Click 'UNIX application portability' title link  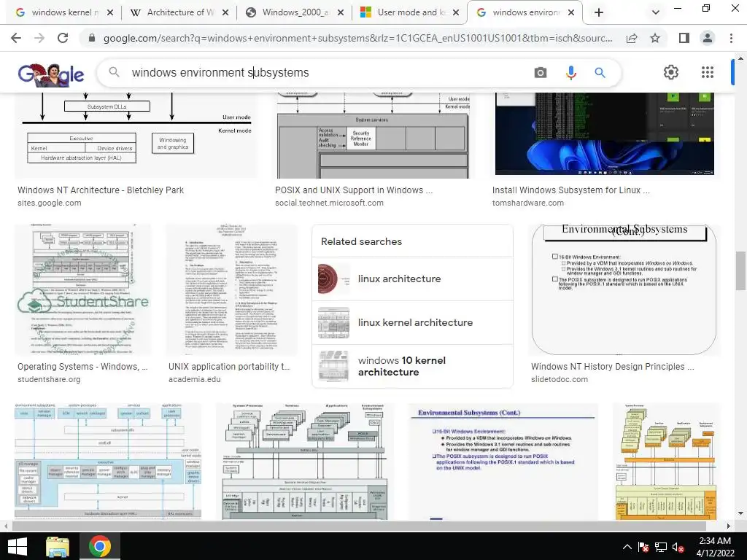click(x=228, y=367)
